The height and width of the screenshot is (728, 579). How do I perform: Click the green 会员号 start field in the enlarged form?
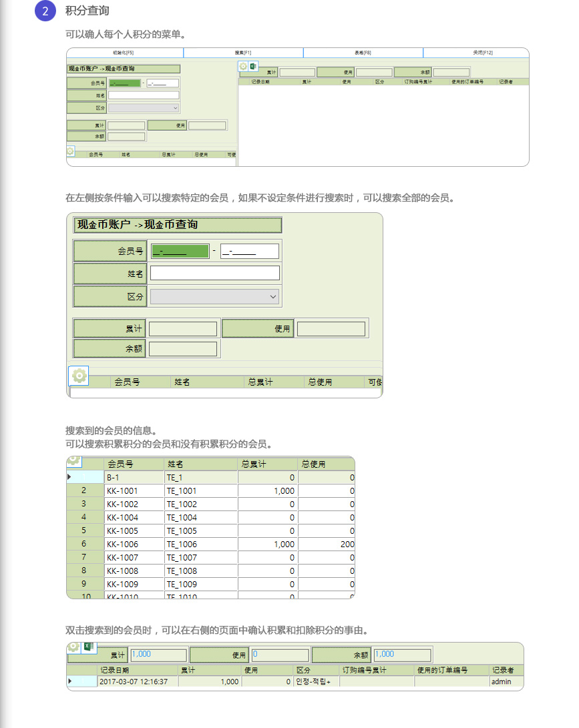179,252
